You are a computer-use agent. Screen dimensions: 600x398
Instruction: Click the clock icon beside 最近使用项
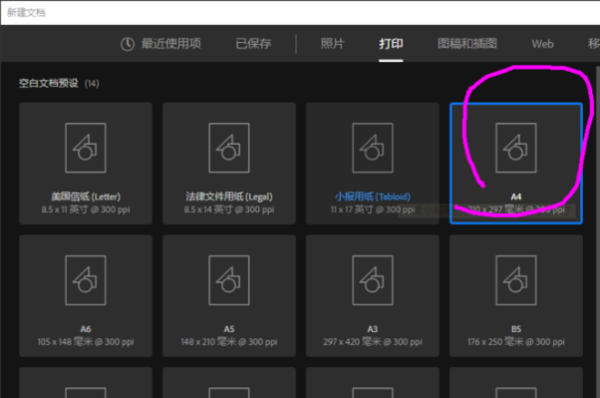(x=127, y=44)
